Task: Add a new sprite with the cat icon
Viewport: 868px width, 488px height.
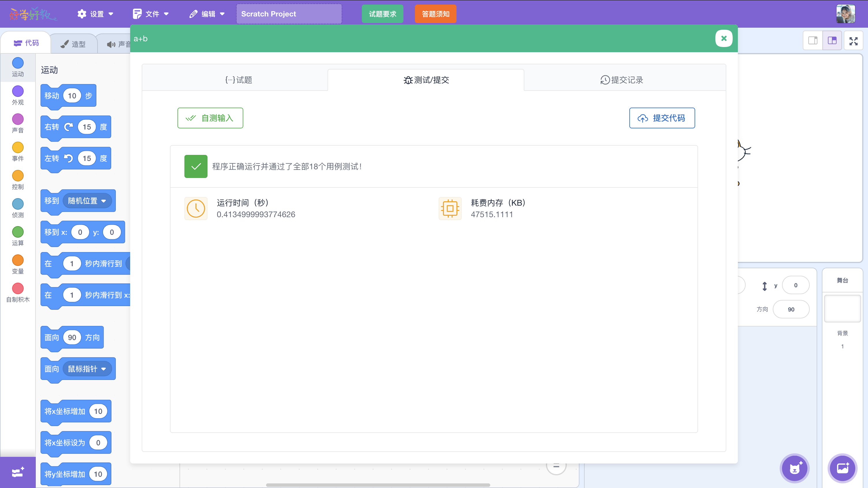Action: pos(794,468)
